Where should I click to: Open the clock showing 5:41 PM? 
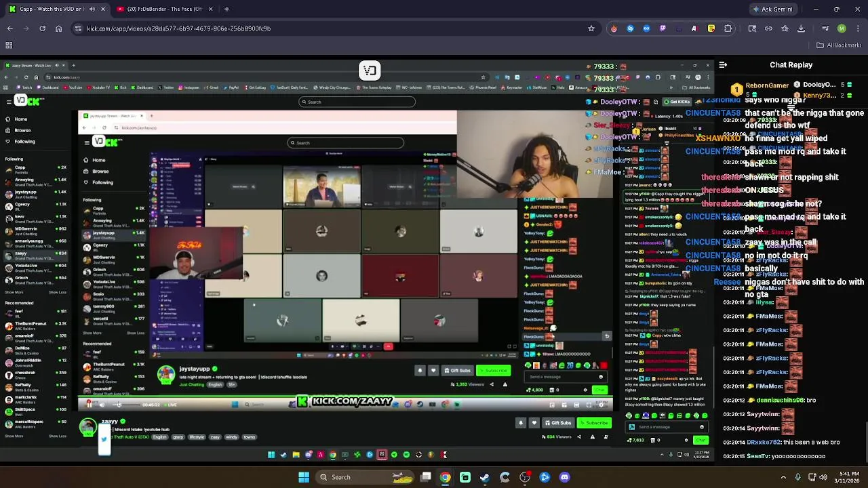tap(848, 477)
